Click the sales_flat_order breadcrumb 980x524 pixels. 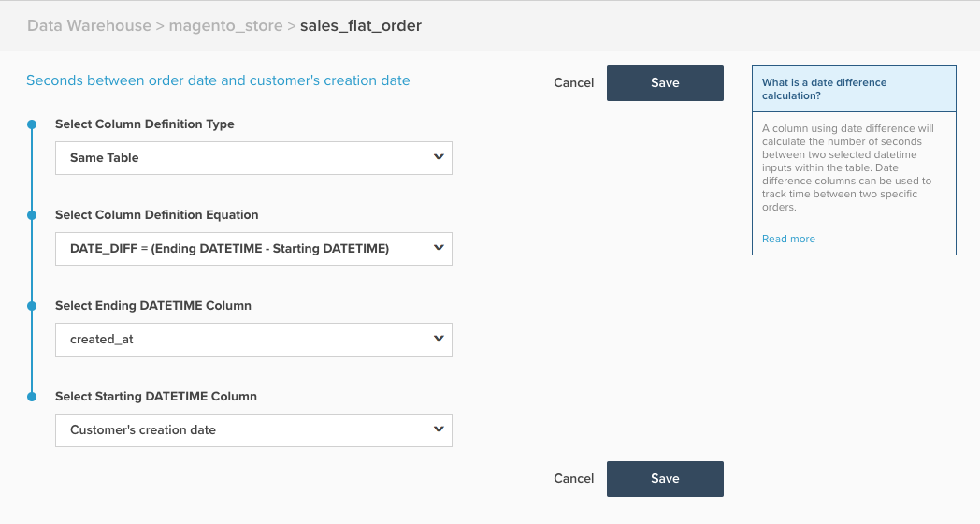[x=361, y=26]
